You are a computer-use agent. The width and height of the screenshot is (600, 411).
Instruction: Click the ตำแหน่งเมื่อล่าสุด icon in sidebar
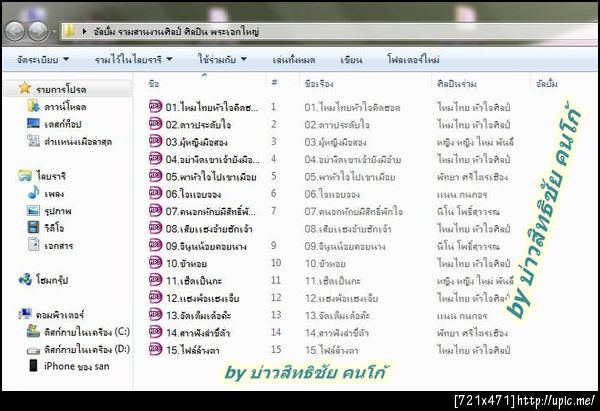click(33, 141)
